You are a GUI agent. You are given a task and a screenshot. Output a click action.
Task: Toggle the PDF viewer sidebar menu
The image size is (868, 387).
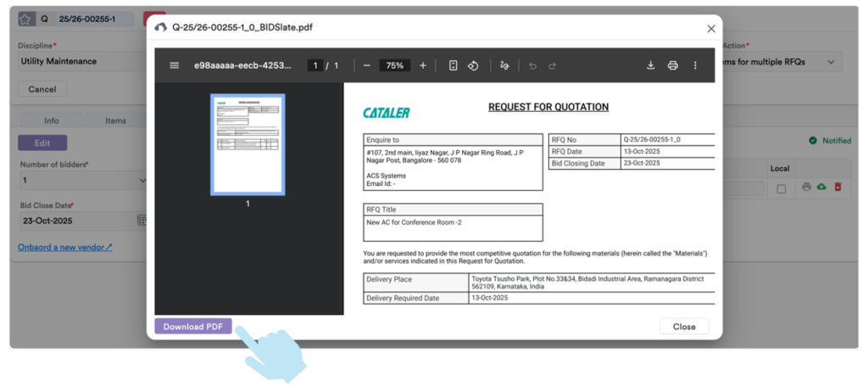[175, 65]
